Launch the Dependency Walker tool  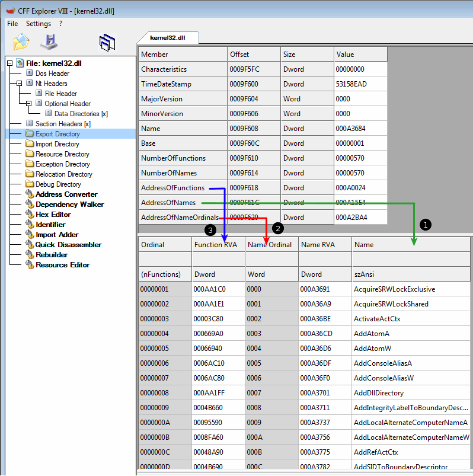tap(69, 205)
